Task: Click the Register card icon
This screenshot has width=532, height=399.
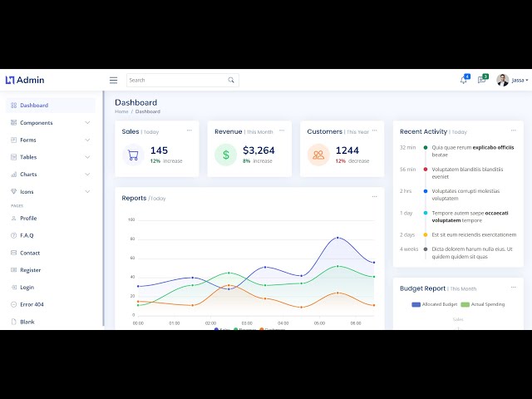Action: [x=13, y=270]
